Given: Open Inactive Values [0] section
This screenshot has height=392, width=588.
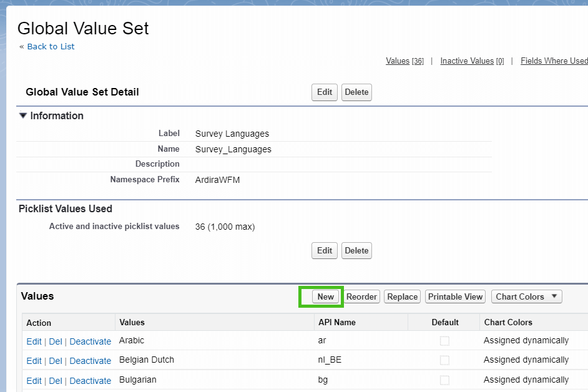Looking at the screenshot, I should pos(471,61).
